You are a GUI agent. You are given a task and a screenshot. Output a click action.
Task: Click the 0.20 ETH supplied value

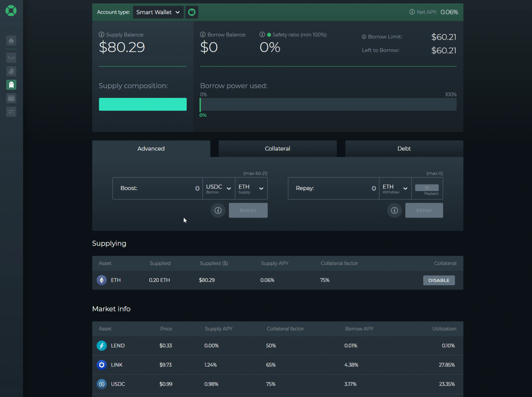click(159, 280)
